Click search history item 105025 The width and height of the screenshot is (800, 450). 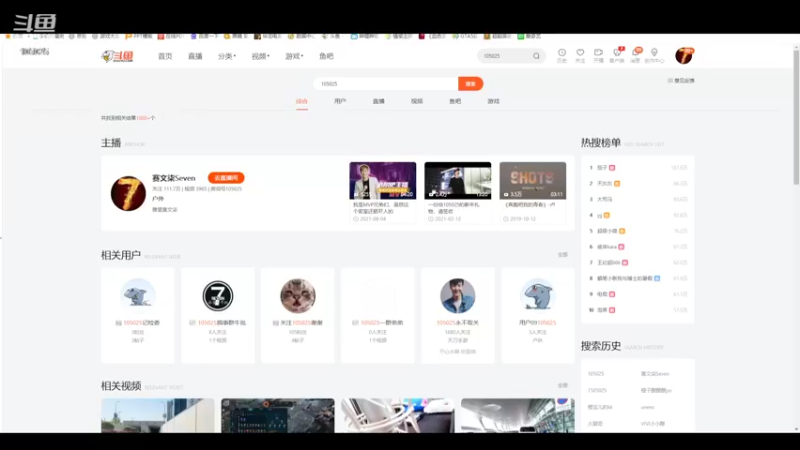click(596, 374)
